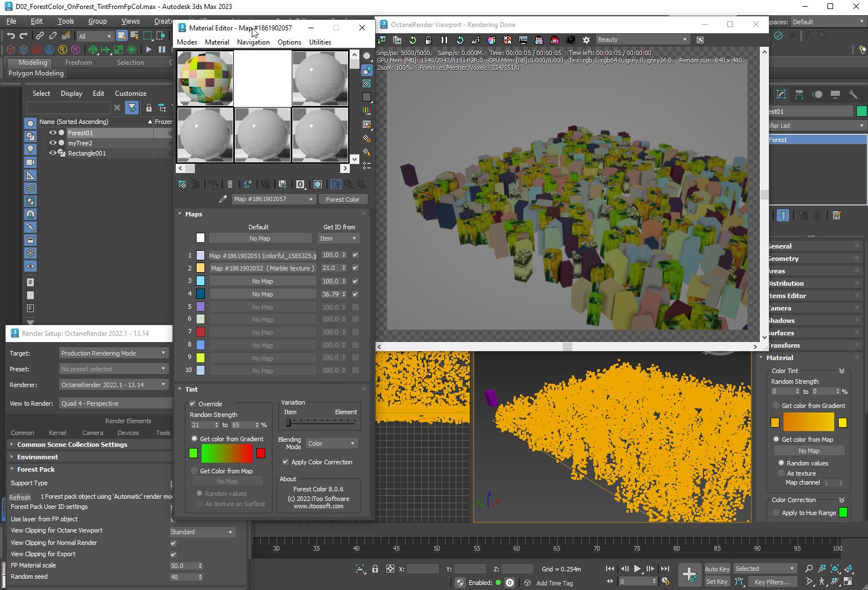Open the Beauty render pass dropdown
This screenshot has height=590, width=868.
pyautogui.click(x=642, y=40)
